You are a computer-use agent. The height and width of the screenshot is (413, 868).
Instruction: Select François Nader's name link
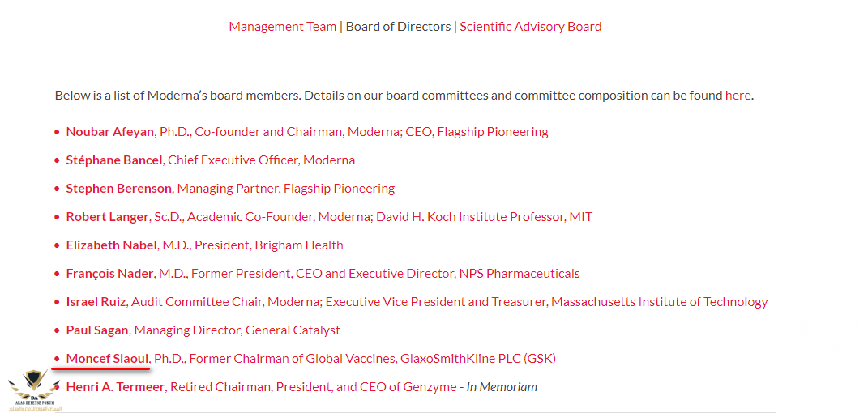[x=109, y=273]
